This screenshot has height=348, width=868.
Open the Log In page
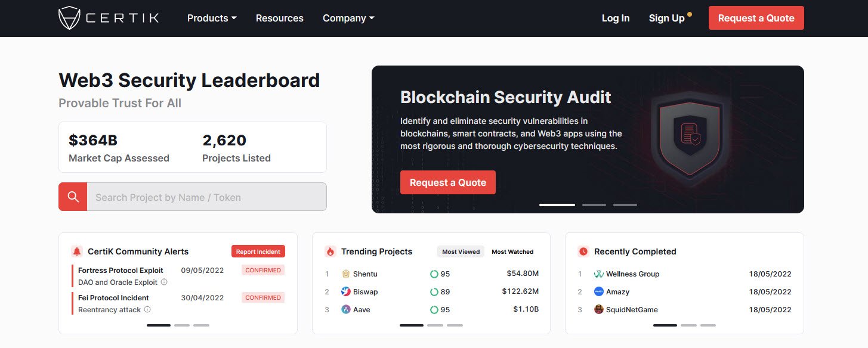click(x=615, y=18)
